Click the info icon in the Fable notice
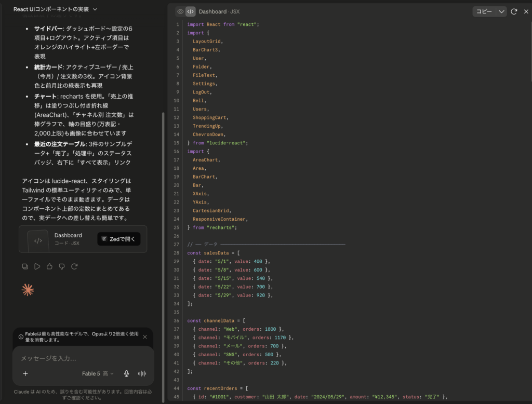This screenshot has height=404, width=532. (x=21, y=337)
